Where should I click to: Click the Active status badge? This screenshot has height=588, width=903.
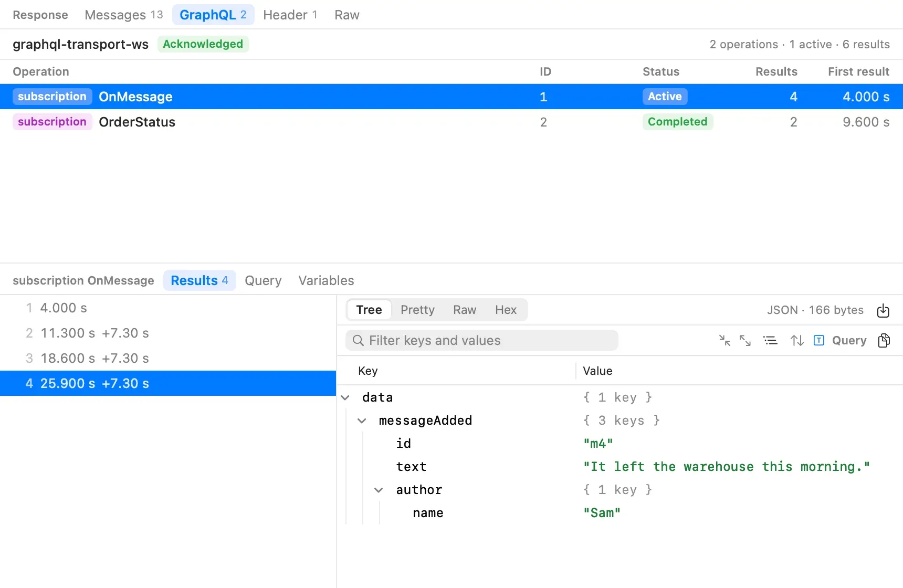[x=665, y=97]
